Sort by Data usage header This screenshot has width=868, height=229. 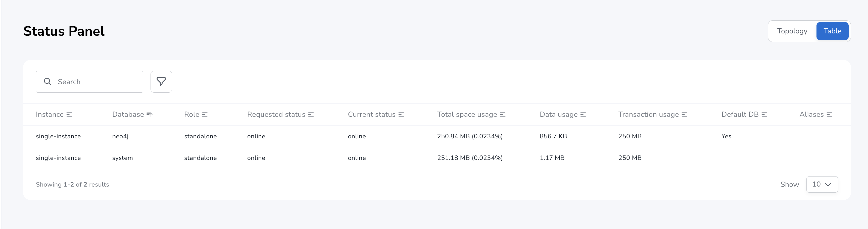click(559, 114)
